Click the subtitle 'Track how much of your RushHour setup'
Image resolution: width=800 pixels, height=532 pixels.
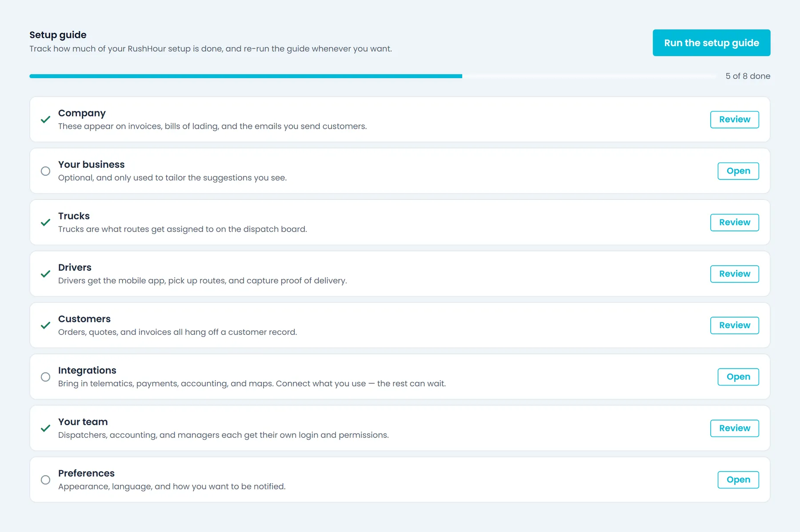click(x=211, y=49)
